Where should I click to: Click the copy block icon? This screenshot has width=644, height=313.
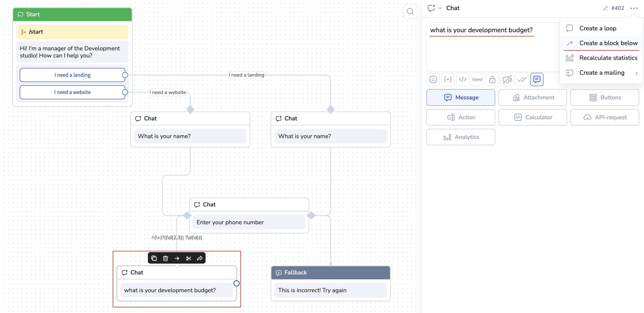154,258
